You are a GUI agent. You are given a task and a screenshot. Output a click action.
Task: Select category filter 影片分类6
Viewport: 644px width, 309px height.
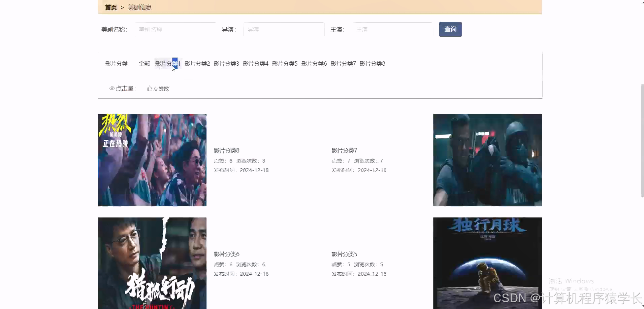(x=314, y=63)
